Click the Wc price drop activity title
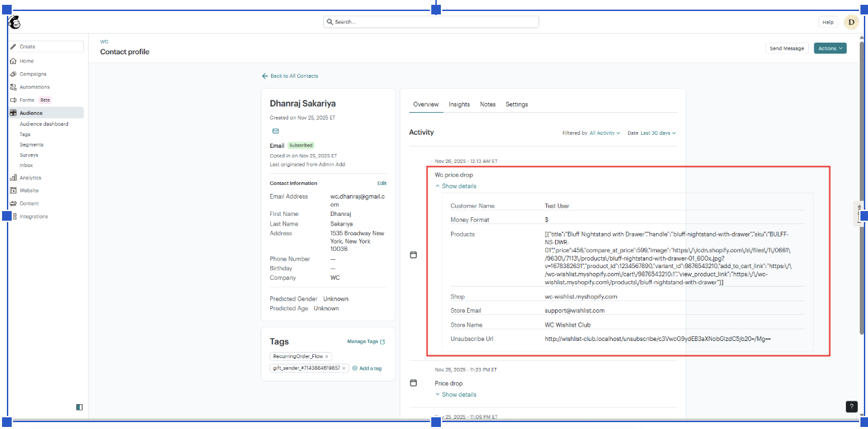 (x=454, y=175)
